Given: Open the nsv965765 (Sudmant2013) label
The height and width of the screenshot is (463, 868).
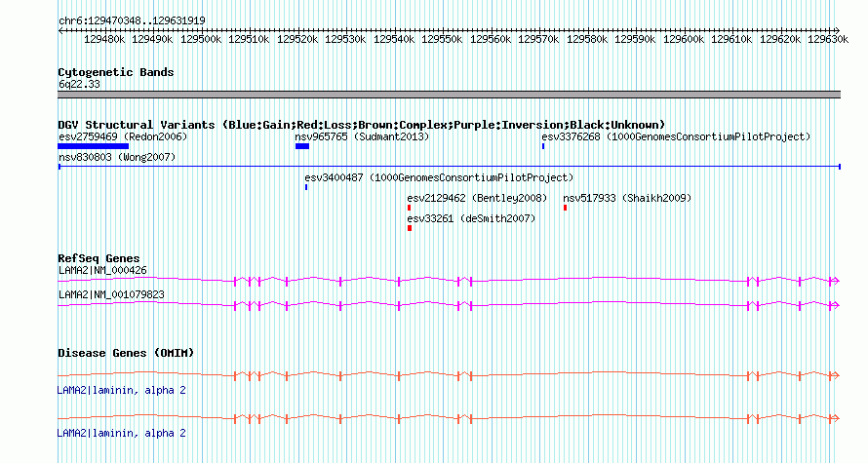Looking at the screenshot, I should click(362, 136).
